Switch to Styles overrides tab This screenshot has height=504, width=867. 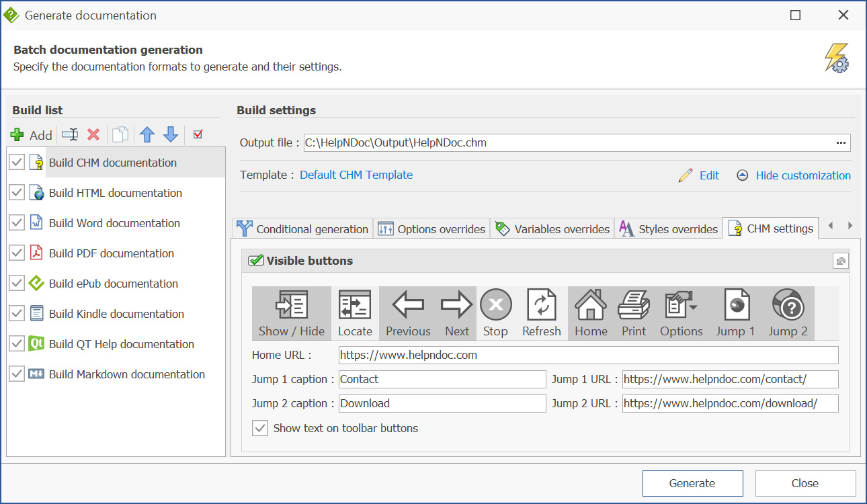(669, 228)
